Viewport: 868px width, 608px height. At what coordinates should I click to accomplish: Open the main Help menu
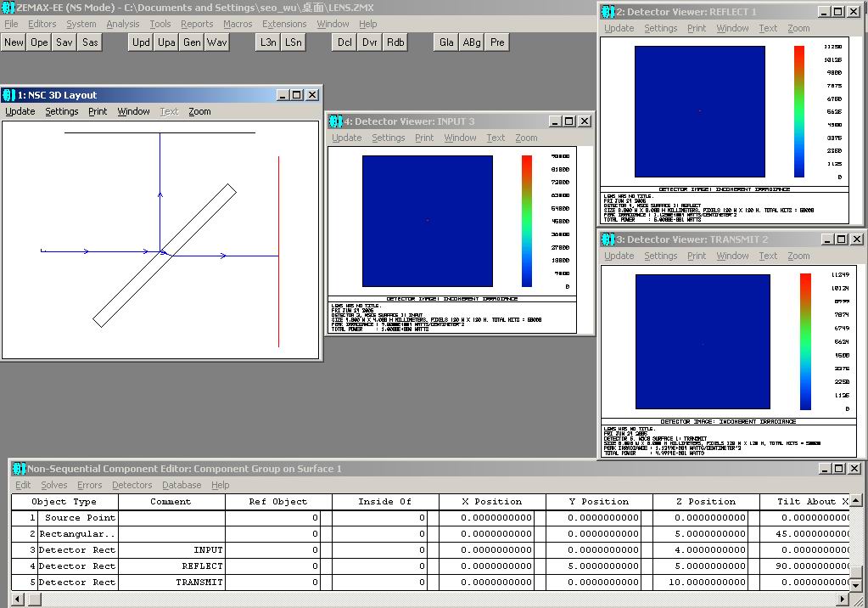point(367,24)
